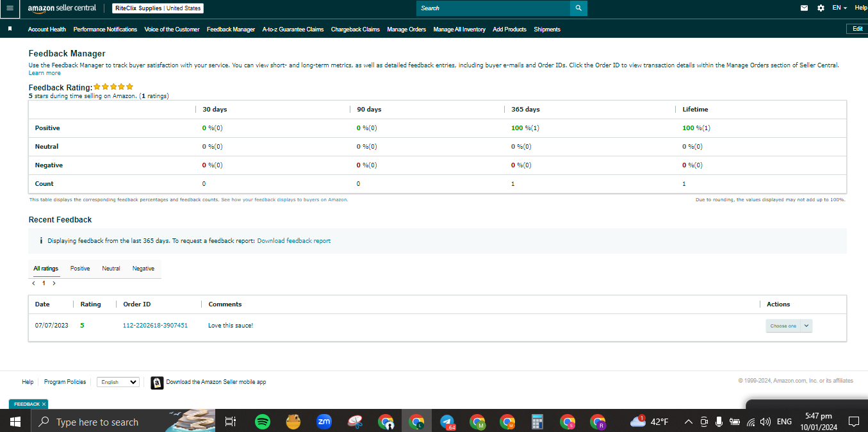The height and width of the screenshot is (432, 868).
Task: Open Chargeback Claims
Action: tap(356, 29)
